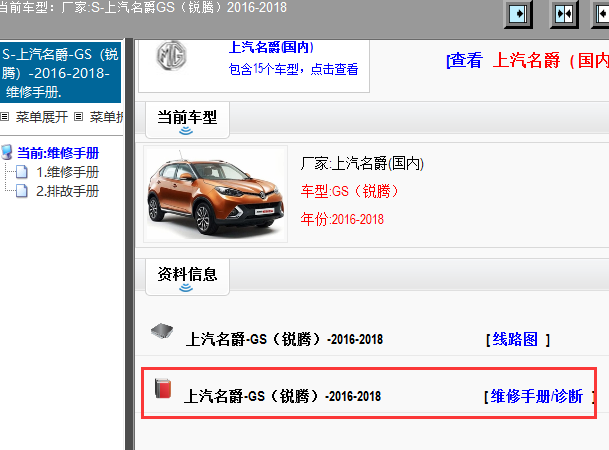Click 上汽名爵-GS title in 线路图 row
Image resolution: width=609 pixels, height=450 pixels.
[x=284, y=339]
